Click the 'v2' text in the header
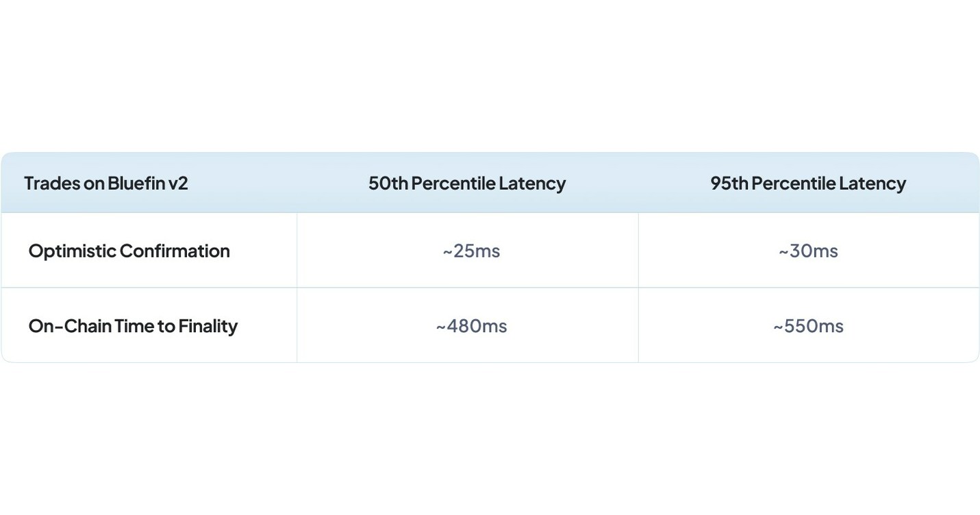The width and height of the screenshot is (980, 515). coord(178,184)
